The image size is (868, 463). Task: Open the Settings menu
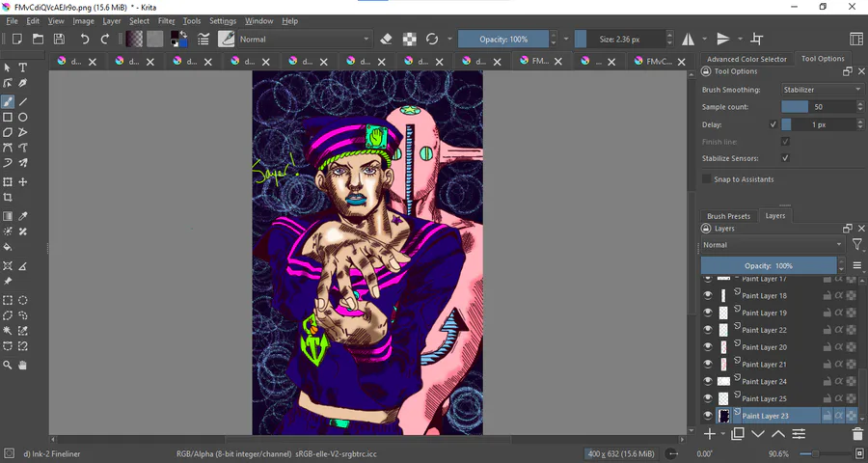point(223,21)
